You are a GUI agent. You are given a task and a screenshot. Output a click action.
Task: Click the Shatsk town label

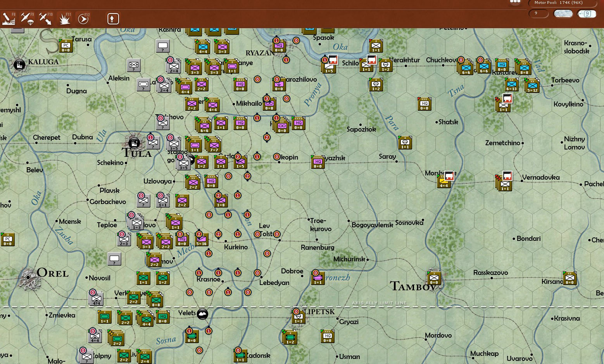pos(448,122)
